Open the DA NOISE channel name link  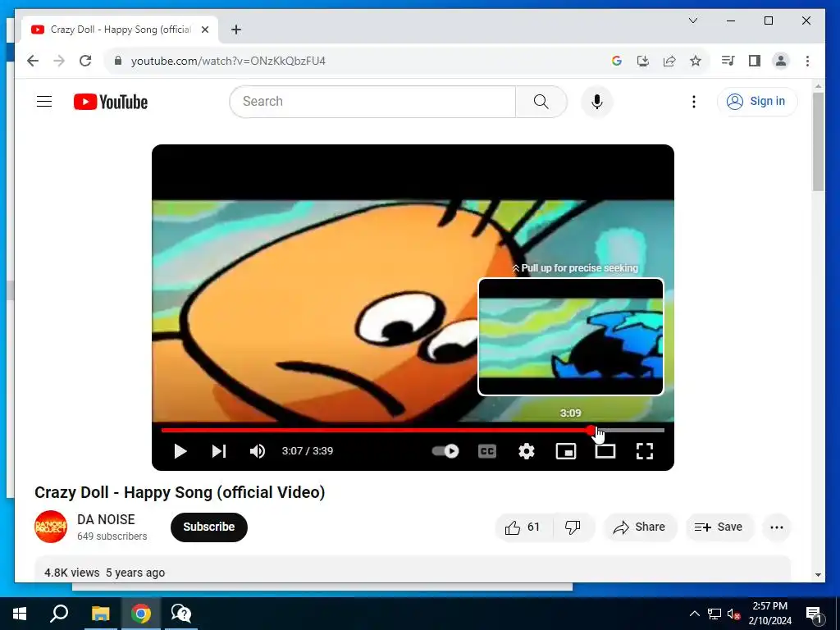[x=106, y=519]
